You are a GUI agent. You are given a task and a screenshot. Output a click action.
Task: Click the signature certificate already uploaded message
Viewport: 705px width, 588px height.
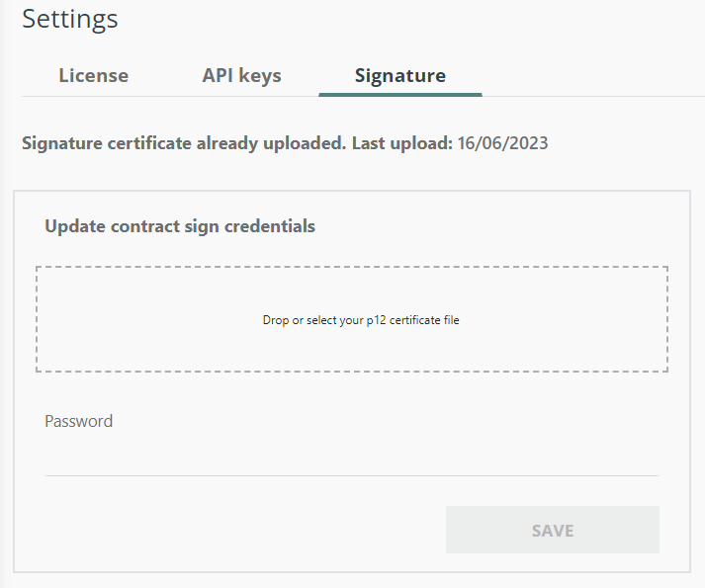point(183,143)
